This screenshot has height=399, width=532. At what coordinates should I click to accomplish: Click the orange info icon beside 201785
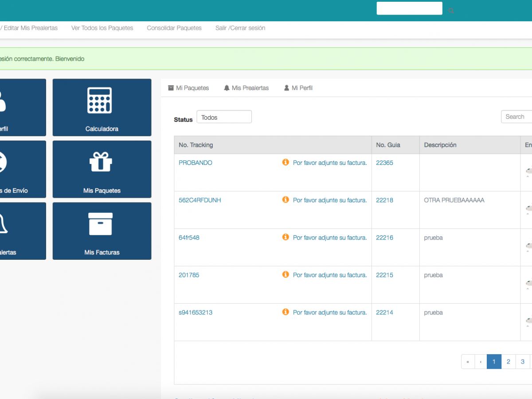pyautogui.click(x=286, y=275)
